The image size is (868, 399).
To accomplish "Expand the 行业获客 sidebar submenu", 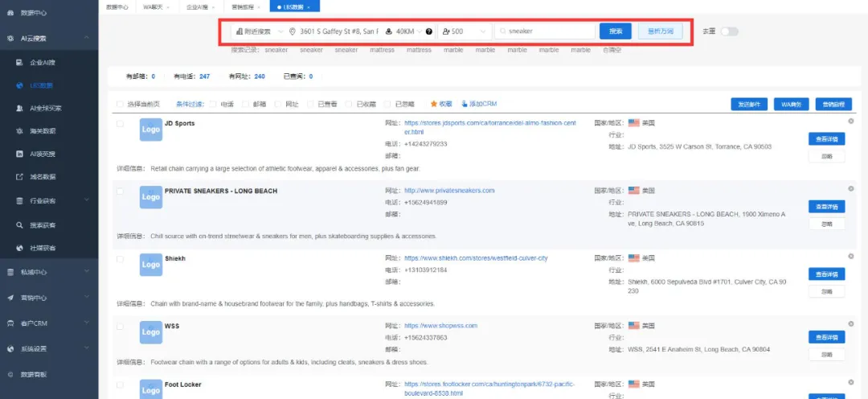I will pos(87,200).
